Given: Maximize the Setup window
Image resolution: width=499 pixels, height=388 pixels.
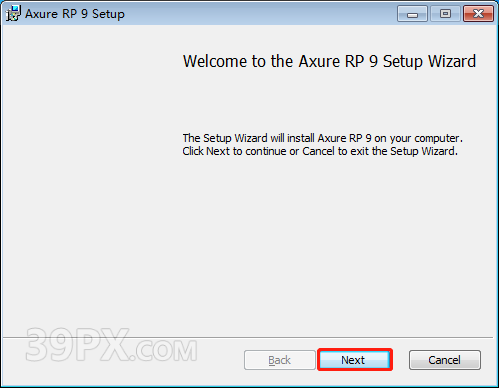Looking at the screenshot, I should [445, 14].
